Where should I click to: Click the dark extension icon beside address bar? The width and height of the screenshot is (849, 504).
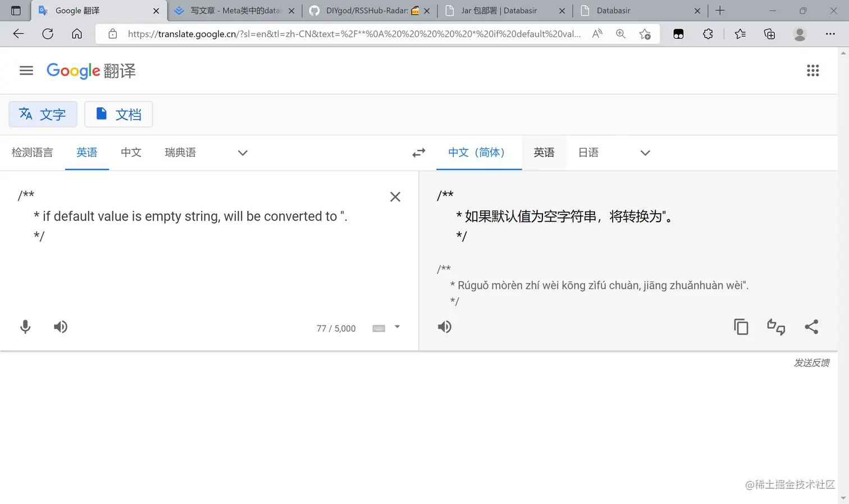678,34
